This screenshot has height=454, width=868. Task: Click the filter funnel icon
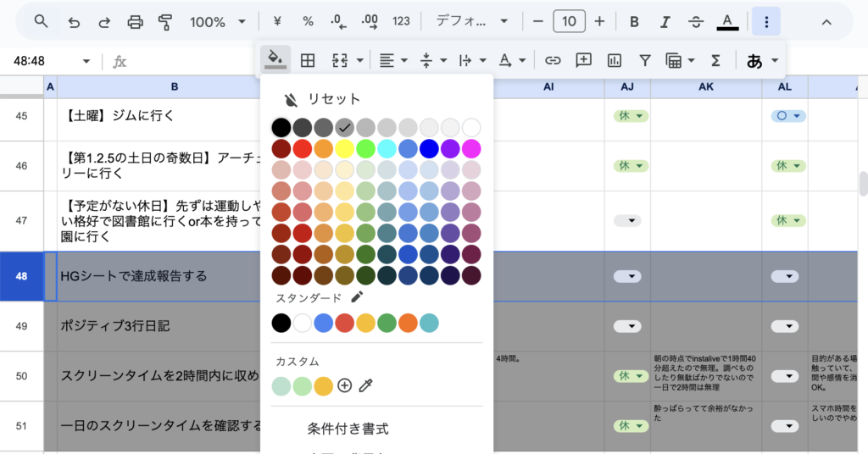pos(645,60)
